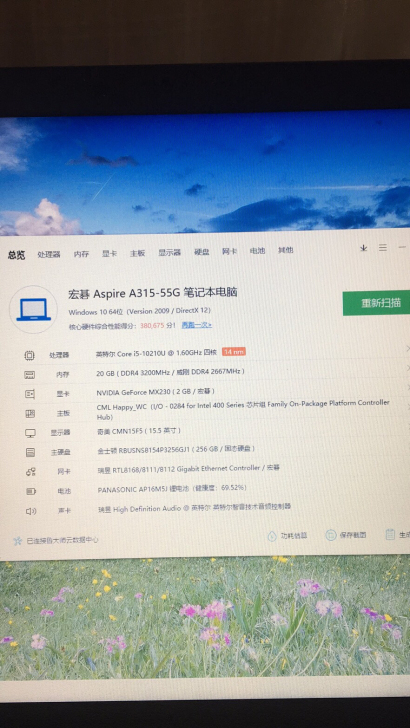Click the motherboard icon
Viewport: 410px width, 728px height.
[30, 413]
